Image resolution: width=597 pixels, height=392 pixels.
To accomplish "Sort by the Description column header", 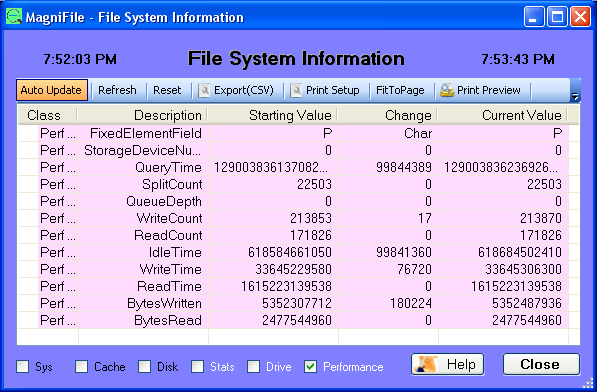I will point(142,115).
